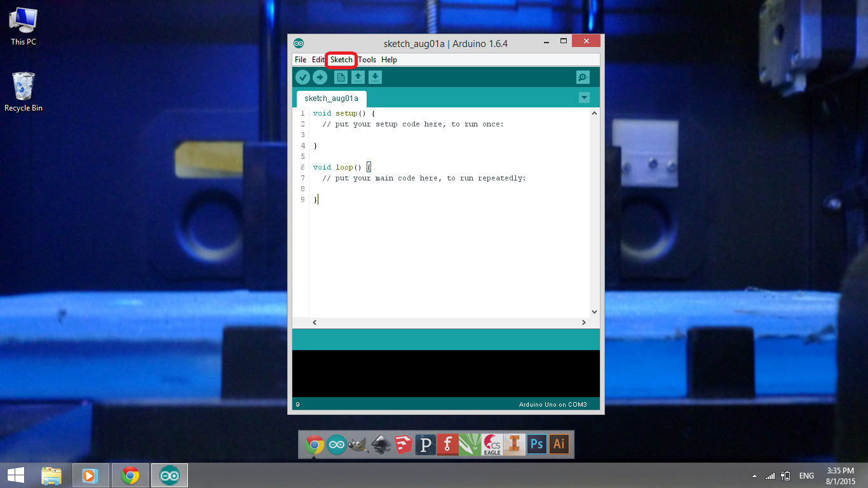Select the sketch_aug01a tab
The image size is (868, 488).
[x=331, y=98]
